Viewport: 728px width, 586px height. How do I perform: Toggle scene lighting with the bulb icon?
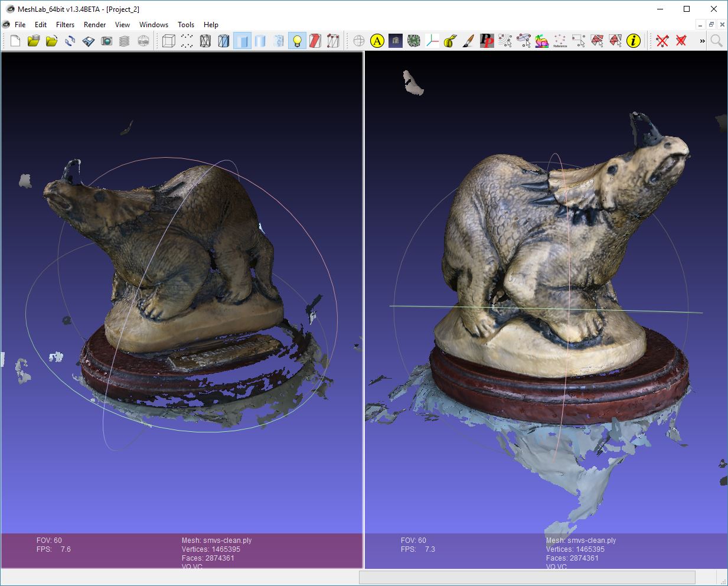297,41
